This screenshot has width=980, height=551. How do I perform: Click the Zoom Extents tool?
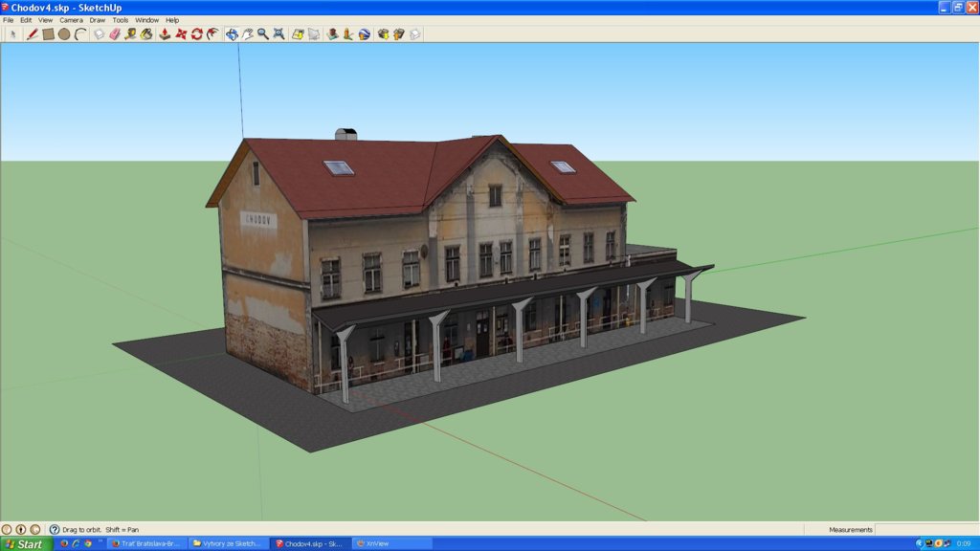pyautogui.click(x=278, y=33)
